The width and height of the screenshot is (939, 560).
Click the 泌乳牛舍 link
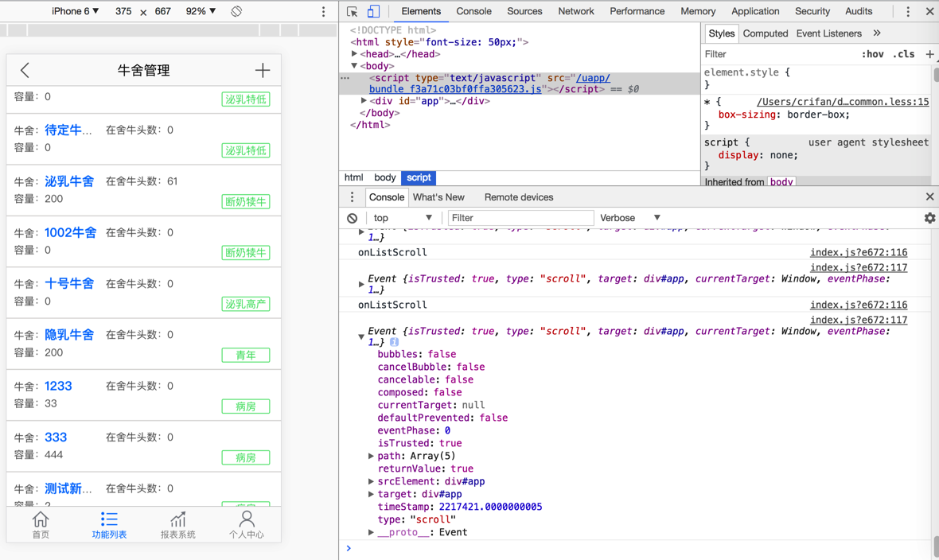click(x=69, y=181)
